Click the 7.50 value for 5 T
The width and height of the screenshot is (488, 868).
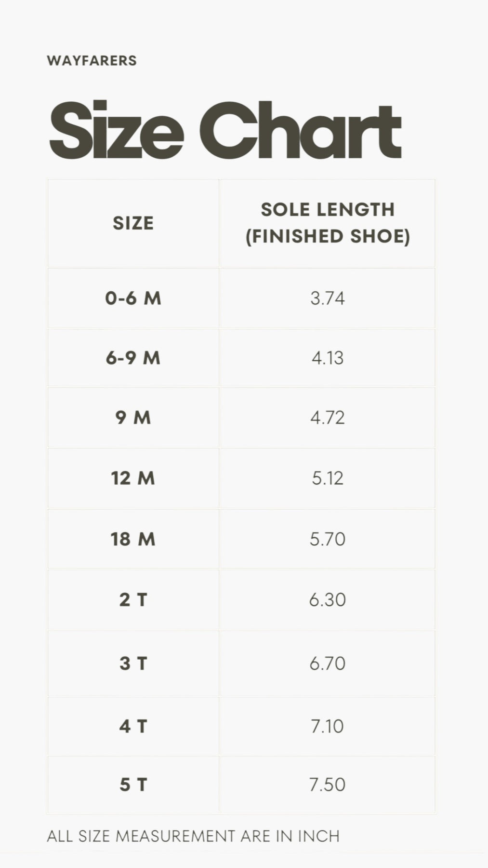[x=328, y=785]
